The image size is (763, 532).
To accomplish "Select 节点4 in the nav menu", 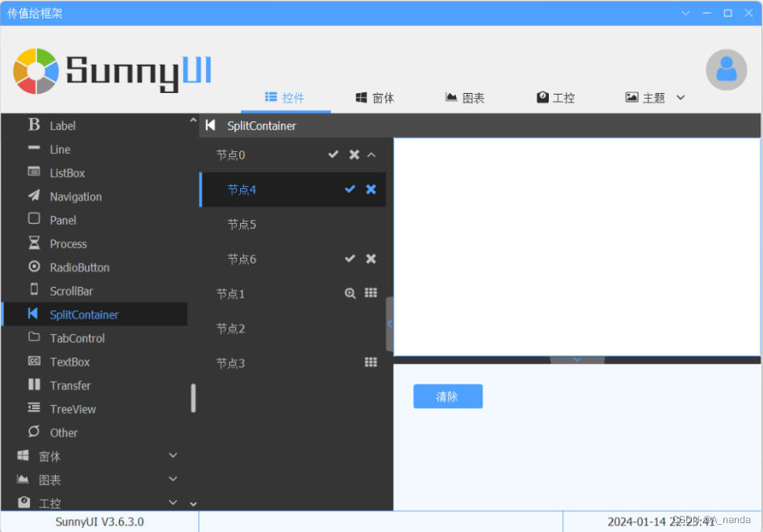I will pyautogui.click(x=293, y=189).
